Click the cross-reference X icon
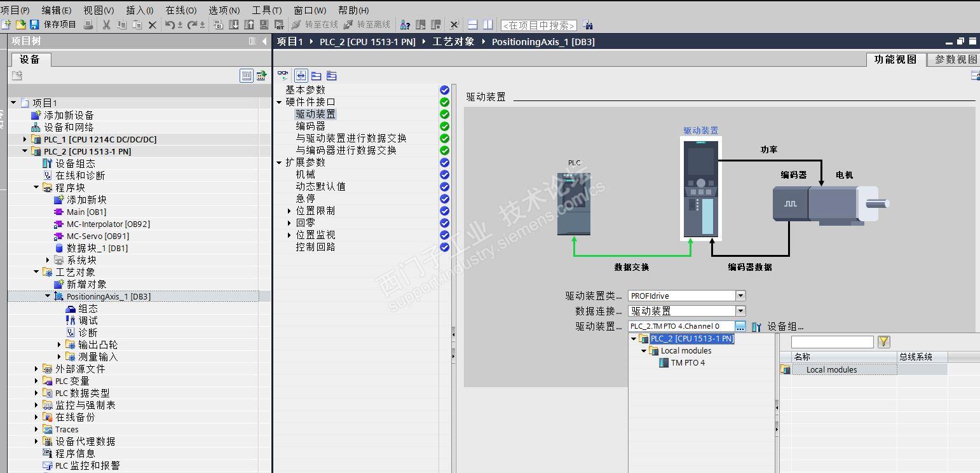The width and height of the screenshot is (980, 473). (x=454, y=25)
